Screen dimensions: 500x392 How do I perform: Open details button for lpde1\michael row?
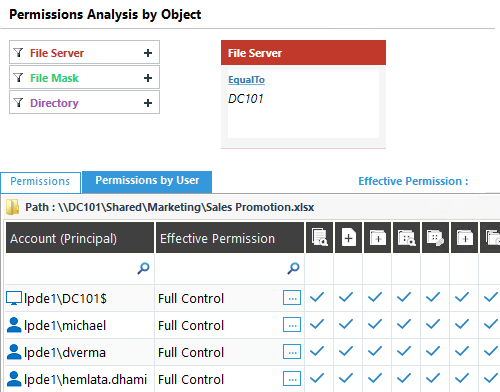292,325
